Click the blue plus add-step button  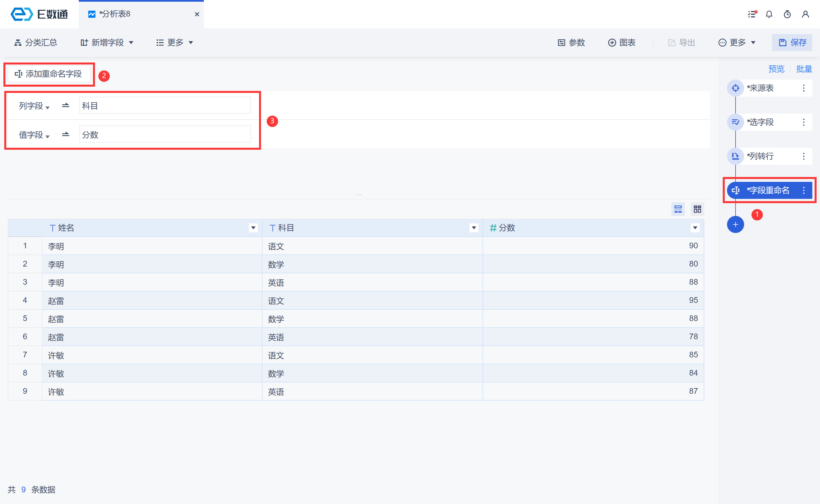coord(735,224)
